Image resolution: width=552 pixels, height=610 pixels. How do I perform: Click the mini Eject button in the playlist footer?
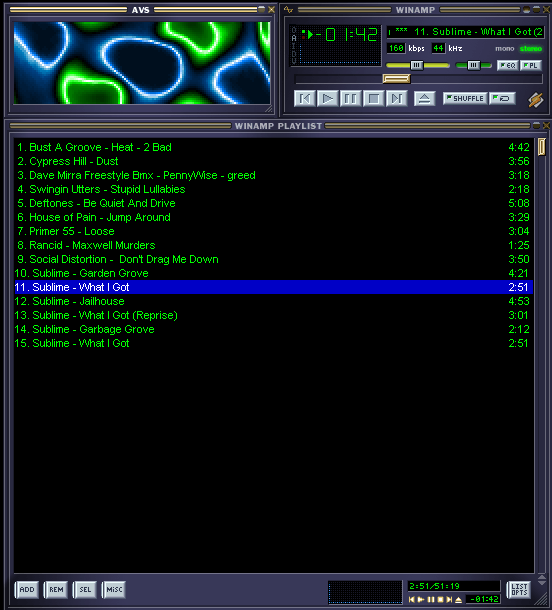459,599
